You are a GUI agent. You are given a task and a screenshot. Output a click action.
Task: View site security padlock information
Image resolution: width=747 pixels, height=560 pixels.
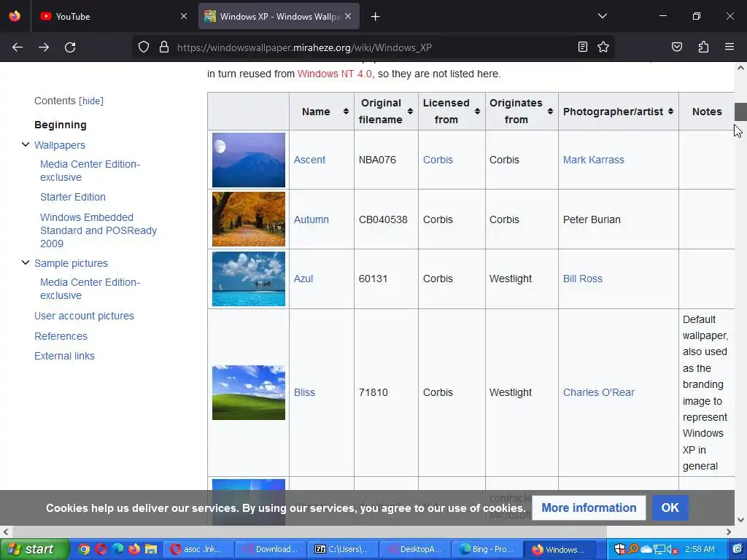tap(164, 47)
